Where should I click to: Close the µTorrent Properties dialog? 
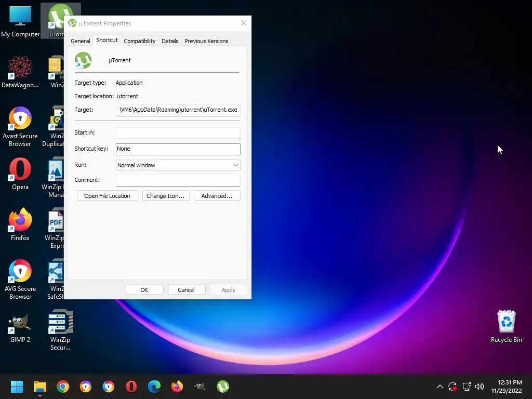pyautogui.click(x=244, y=23)
